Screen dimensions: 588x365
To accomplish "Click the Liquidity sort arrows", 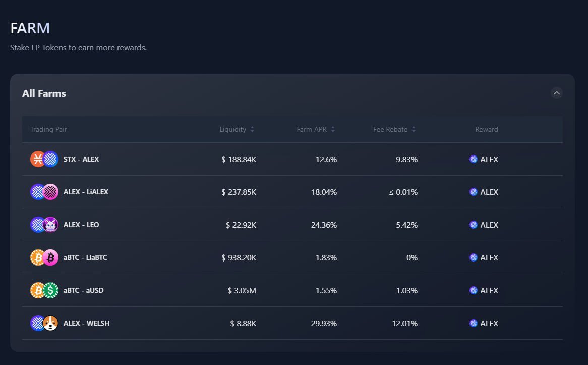I will [x=253, y=129].
